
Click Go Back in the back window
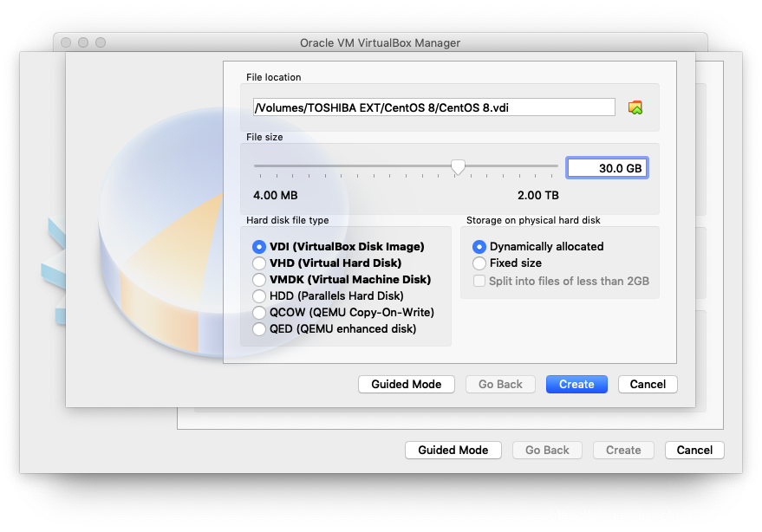(x=547, y=451)
